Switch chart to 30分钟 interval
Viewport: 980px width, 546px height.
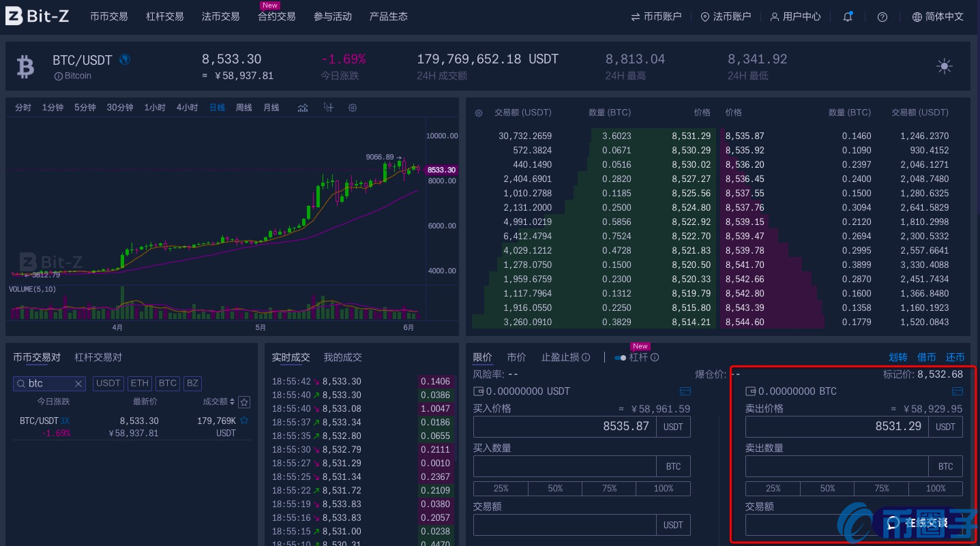pyautogui.click(x=120, y=108)
